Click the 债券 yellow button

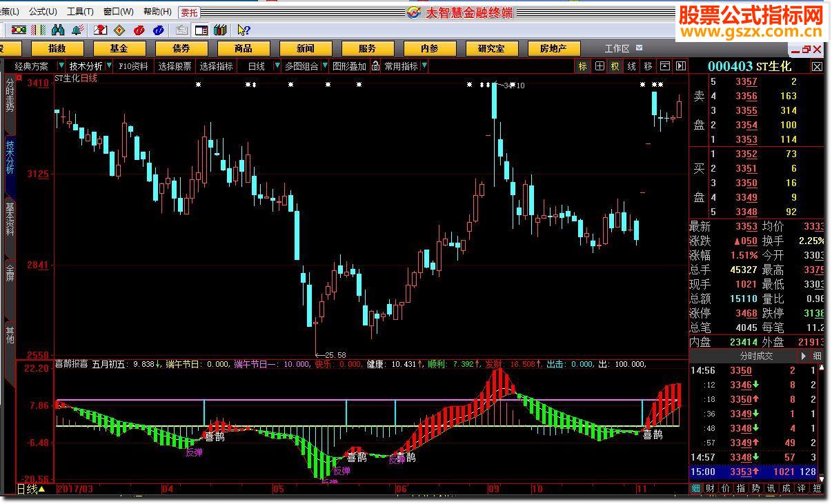click(181, 48)
